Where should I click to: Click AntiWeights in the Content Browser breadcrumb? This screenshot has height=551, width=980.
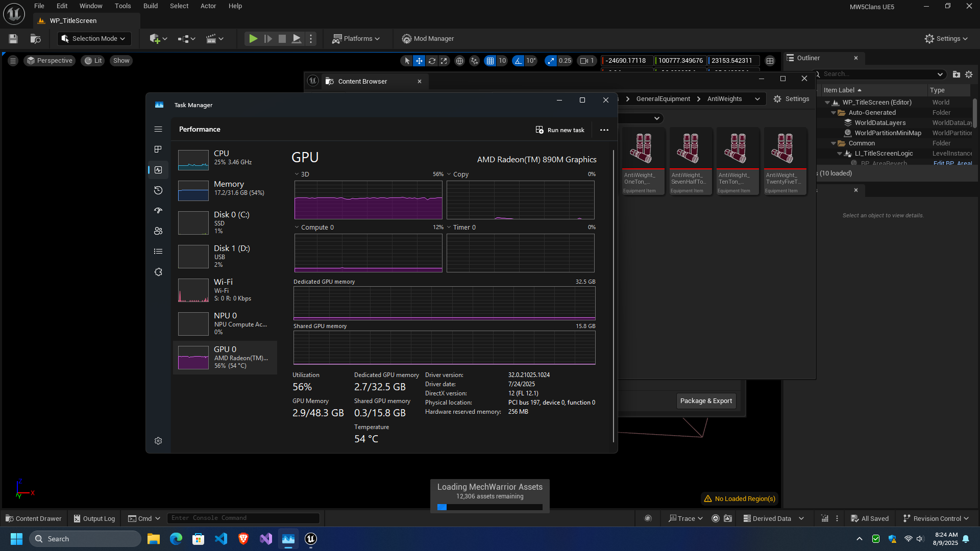[724, 99]
